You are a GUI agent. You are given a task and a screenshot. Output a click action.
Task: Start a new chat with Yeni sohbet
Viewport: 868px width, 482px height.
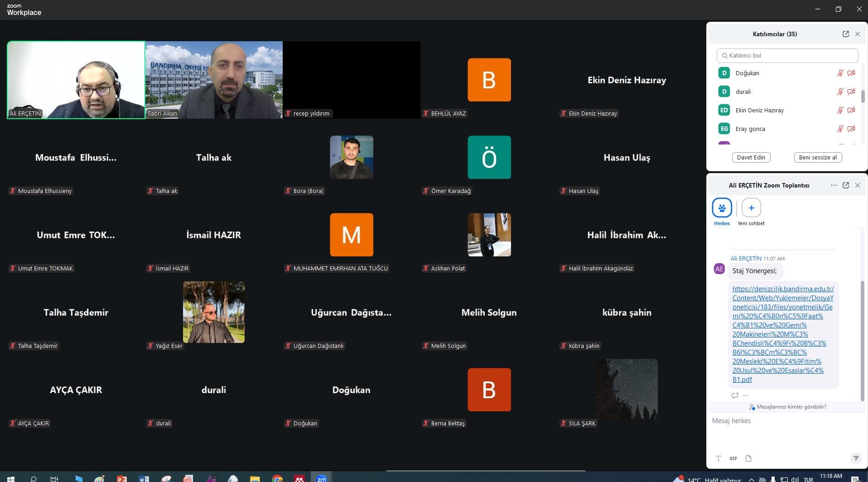click(751, 208)
